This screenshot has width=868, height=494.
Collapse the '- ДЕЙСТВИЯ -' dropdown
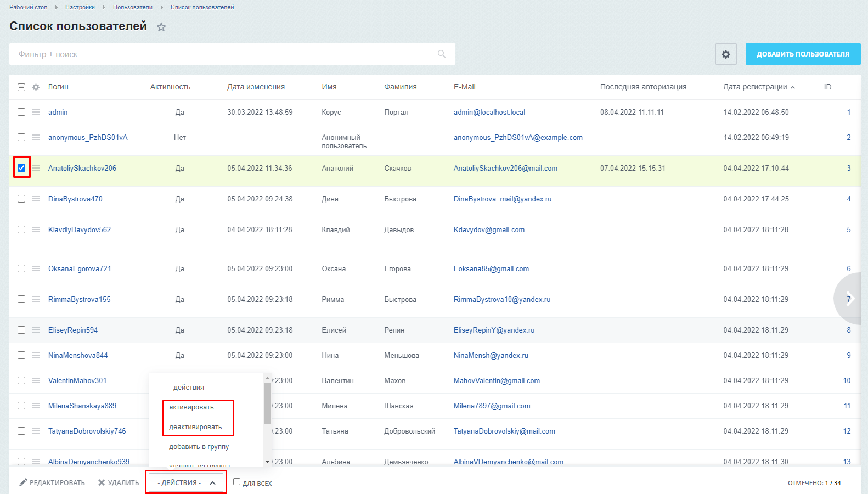[186, 482]
